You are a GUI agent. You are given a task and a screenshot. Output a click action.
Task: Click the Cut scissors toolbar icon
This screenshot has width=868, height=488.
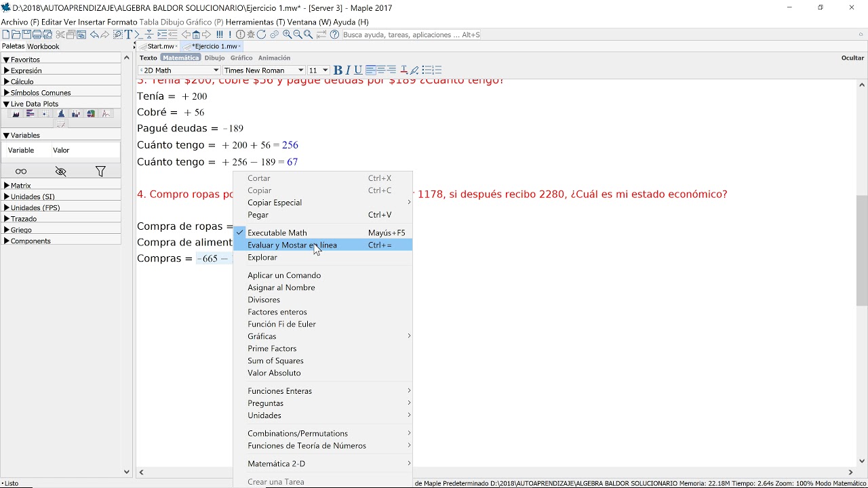tap(60, 35)
